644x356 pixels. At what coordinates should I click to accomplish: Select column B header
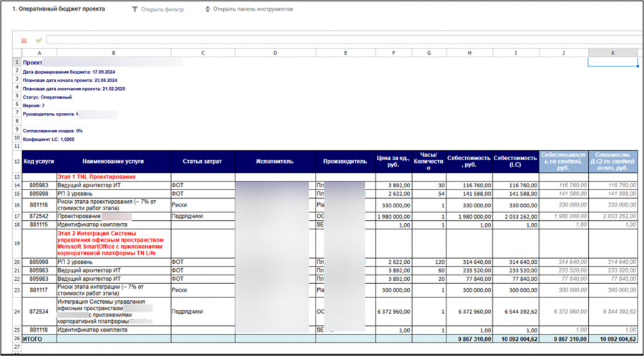[113, 53]
